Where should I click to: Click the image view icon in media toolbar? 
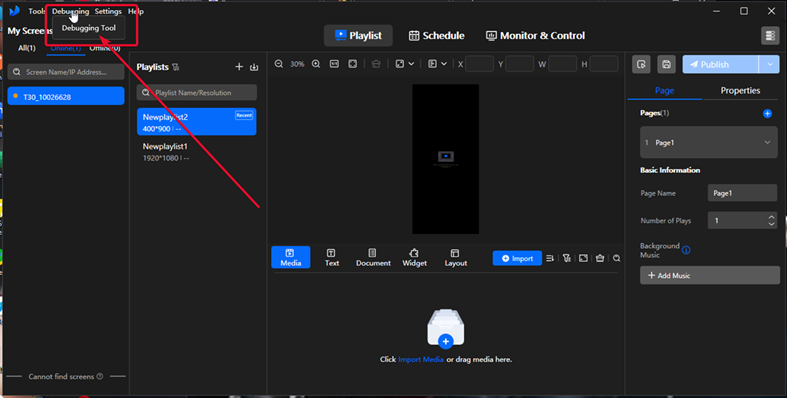[583, 258]
